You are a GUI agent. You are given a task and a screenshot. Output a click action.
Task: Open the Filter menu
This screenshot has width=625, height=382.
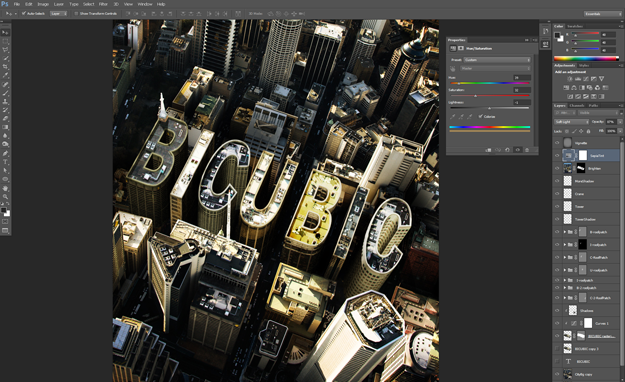point(103,4)
